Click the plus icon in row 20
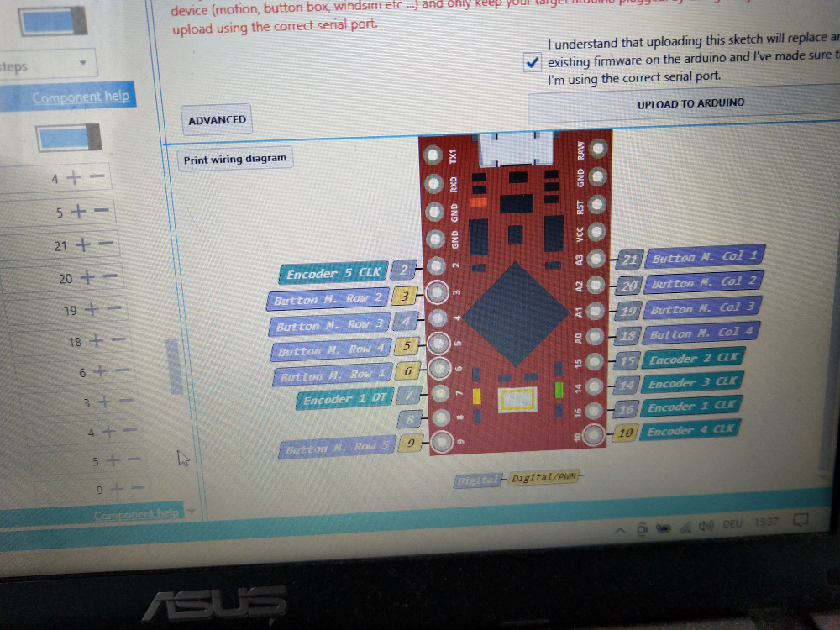This screenshot has height=630, width=840. pyautogui.click(x=87, y=277)
